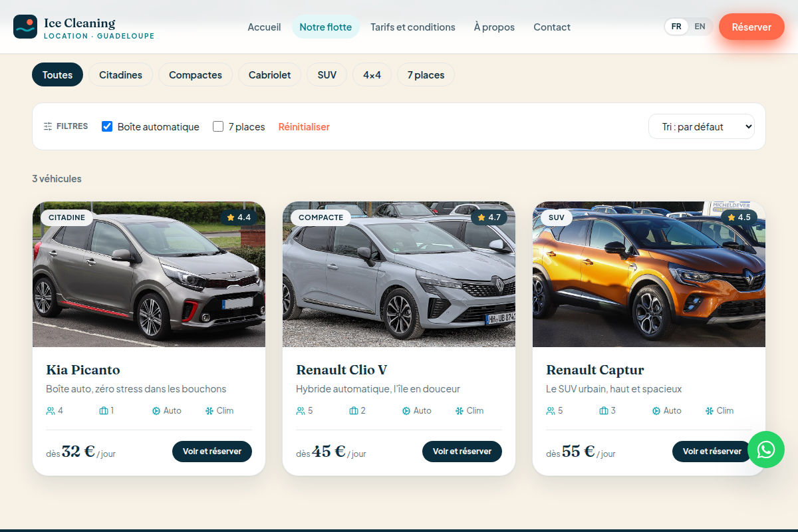798x532 pixels.
Task: Click the luggage icon on Renault Clio V
Action: coord(354,411)
